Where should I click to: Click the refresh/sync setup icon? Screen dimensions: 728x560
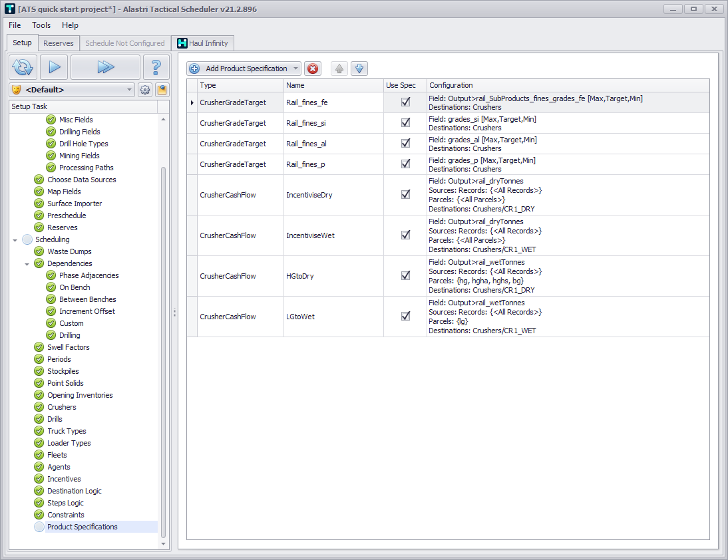click(x=23, y=67)
